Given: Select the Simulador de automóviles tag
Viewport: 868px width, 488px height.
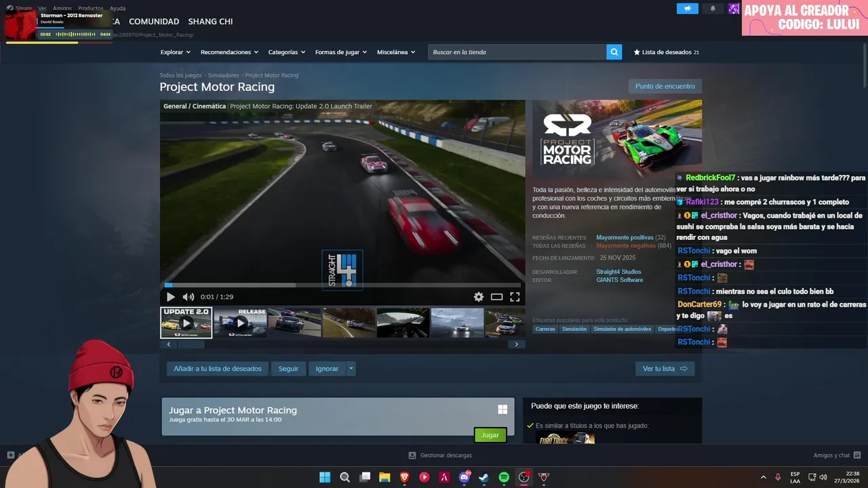Looking at the screenshot, I should click(x=623, y=329).
